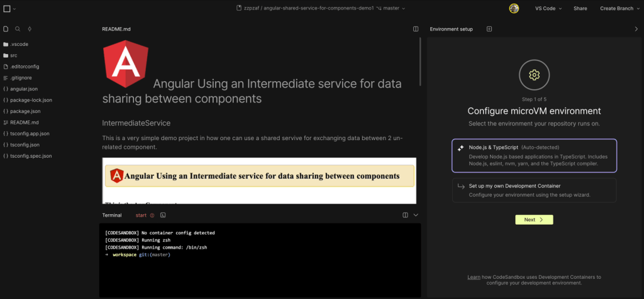Click the error indicator icon next to start
The width and height of the screenshot is (644, 299).
[152, 215]
